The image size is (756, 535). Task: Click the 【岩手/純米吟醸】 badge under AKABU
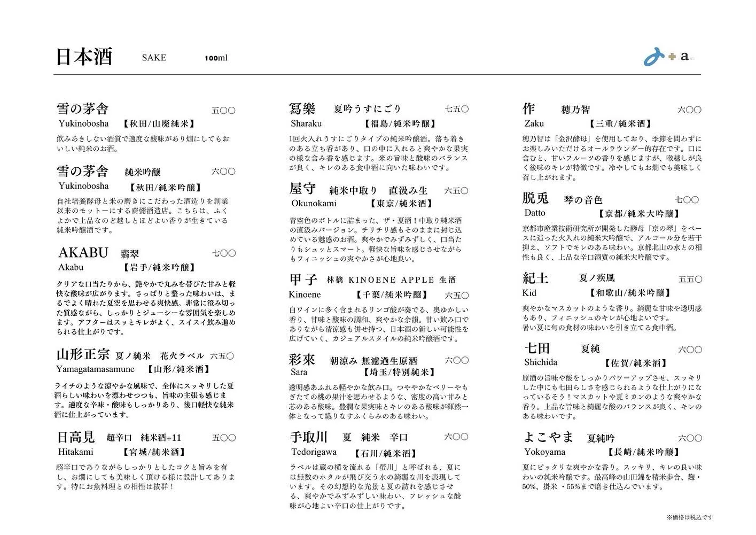click(x=159, y=267)
